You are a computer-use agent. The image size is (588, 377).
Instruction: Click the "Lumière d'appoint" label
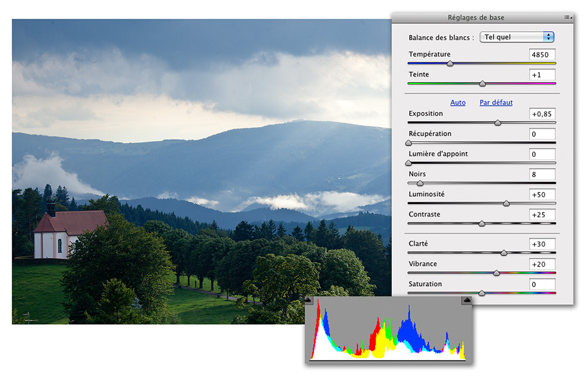pyautogui.click(x=438, y=154)
